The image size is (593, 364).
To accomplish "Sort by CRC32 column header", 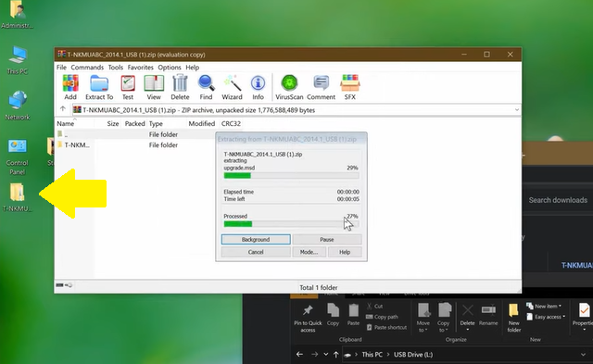I will pyautogui.click(x=231, y=123).
